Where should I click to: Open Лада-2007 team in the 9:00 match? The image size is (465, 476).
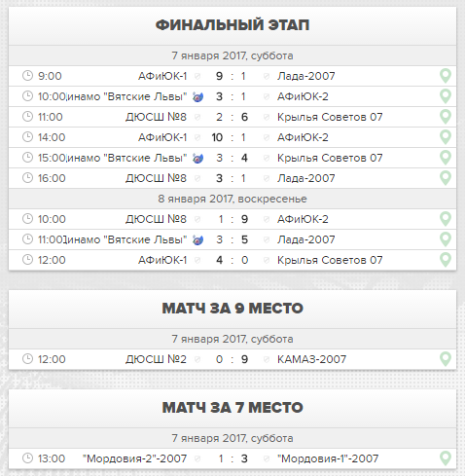pyautogui.click(x=305, y=76)
